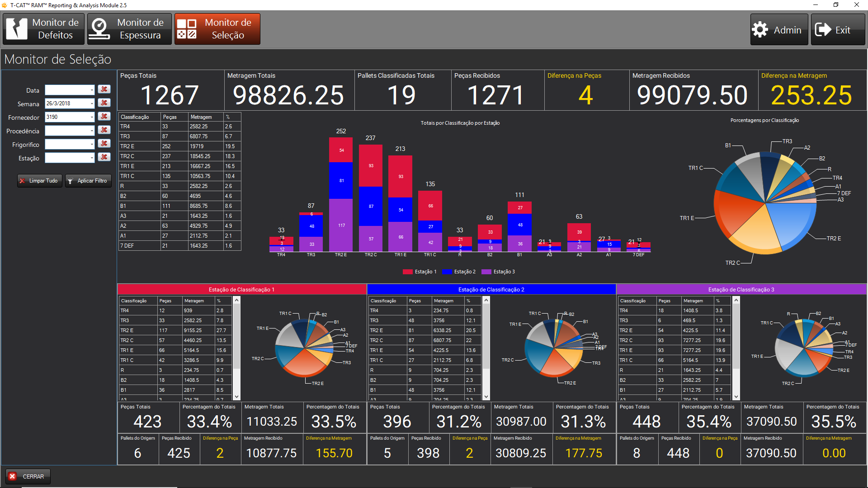Clear the Data filter with red X
The height and width of the screenshot is (488, 868).
click(104, 89)
